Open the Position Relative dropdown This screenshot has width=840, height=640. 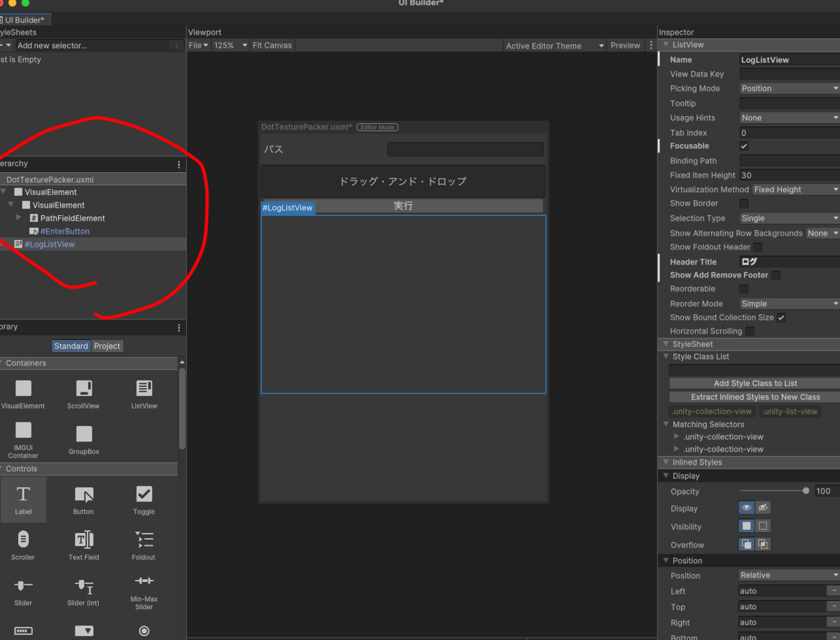tap(790, 576)
